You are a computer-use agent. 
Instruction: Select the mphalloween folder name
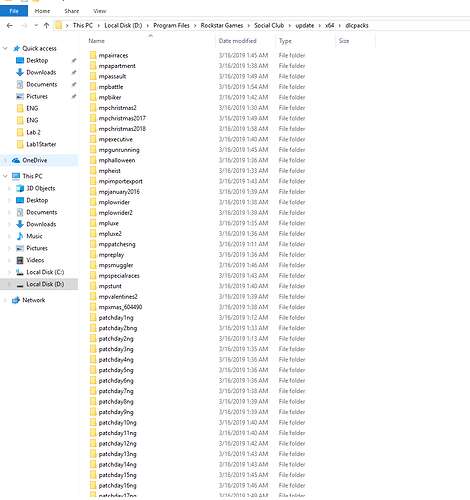(x=117, y=160)
